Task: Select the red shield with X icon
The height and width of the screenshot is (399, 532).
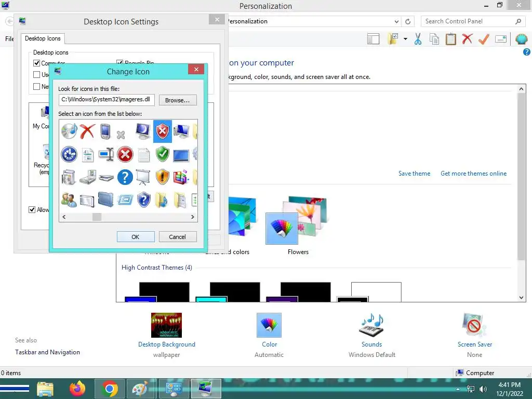Action: tap(163, 131)
